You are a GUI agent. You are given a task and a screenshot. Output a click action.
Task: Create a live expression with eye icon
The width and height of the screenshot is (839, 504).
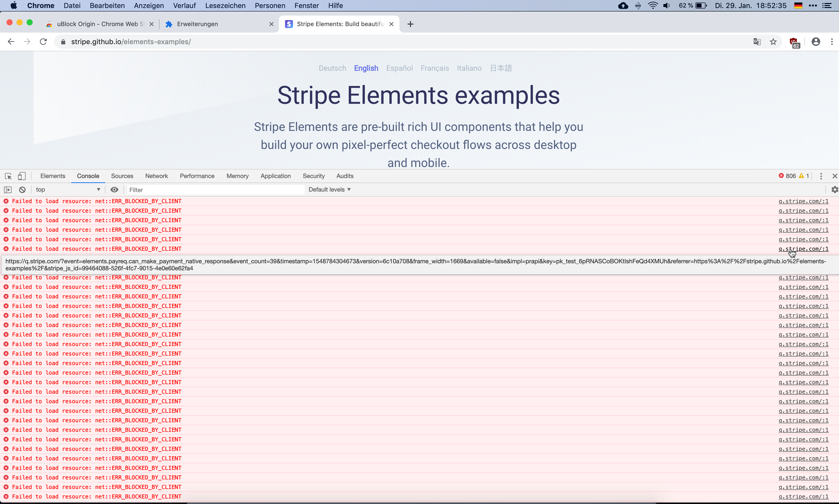pyautogui.click(x=114, y=190)
